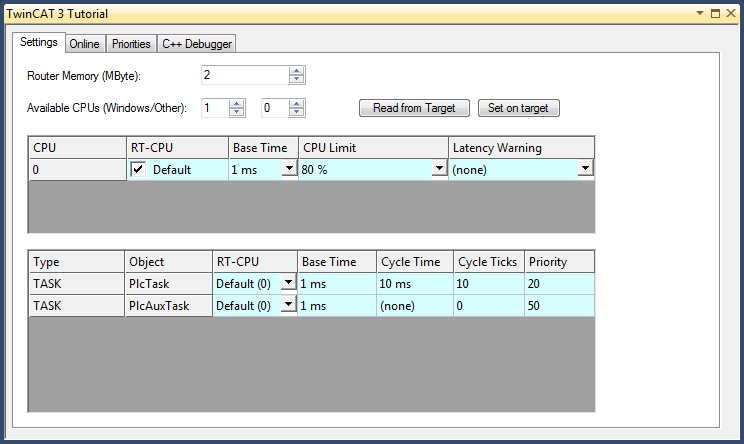The width and height of the screenshot is (744, 444).
Task: Open the Latency Warning dropdown
Action: pyautogui.click(x=586, y=168)
